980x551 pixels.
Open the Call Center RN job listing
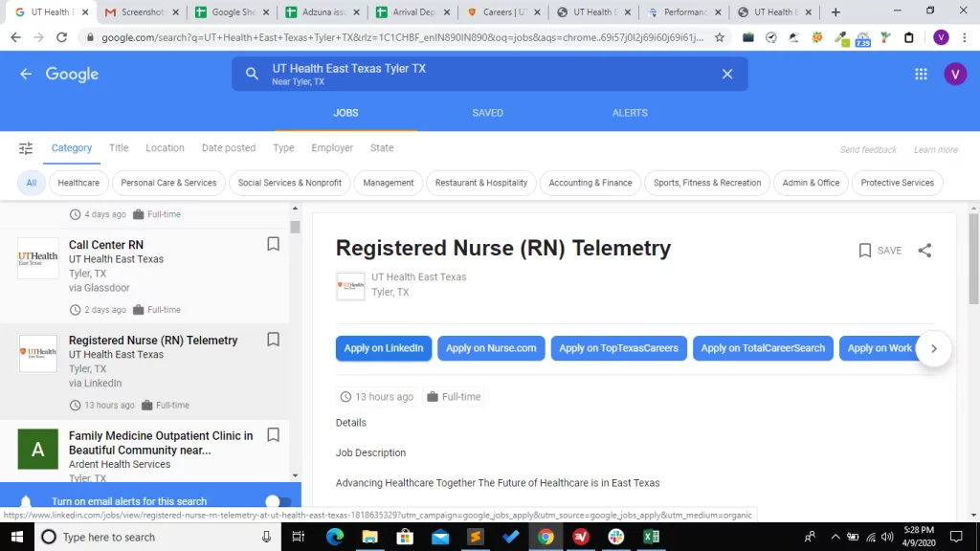145,276
